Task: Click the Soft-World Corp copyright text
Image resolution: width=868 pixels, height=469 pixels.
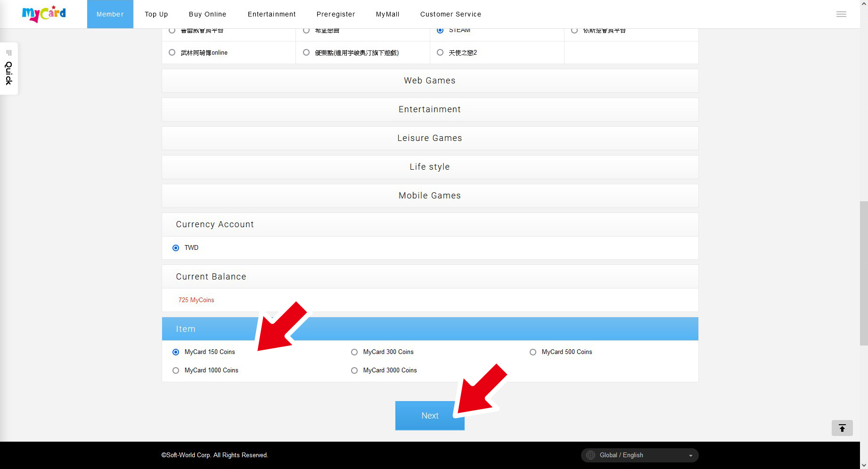Action: pyautogui.click(x=215, y=455)
